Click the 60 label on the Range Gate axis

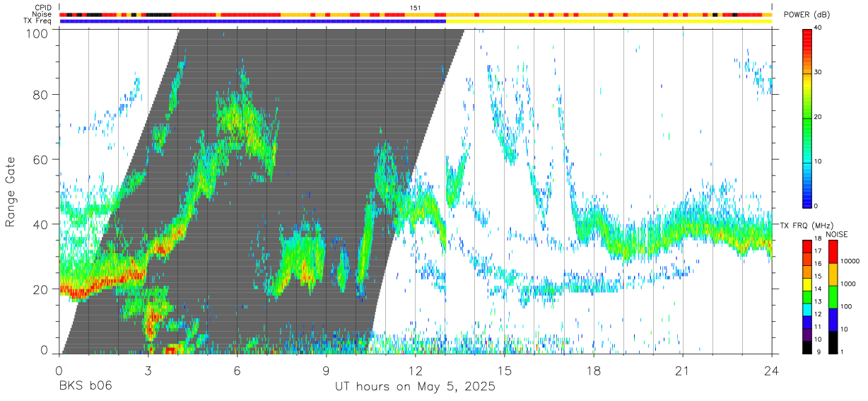[41, 160]
